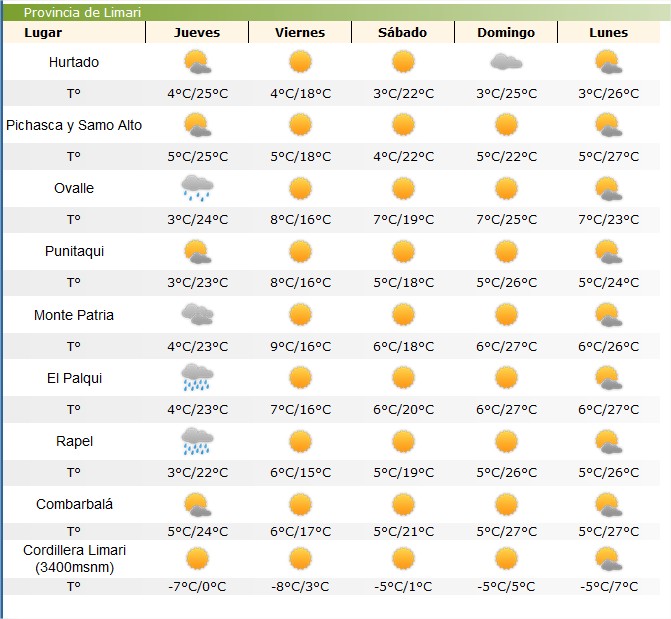Click Cordillera Limari's Viernes temperature -8°C/3°C
Screen dimensions: 671x619
coord(300,587)
